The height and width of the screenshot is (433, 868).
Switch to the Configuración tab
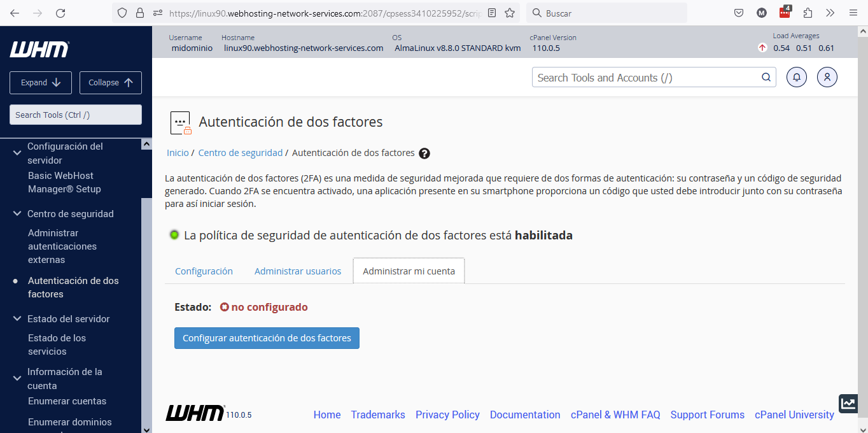pyautogui.click(x=204, y=271)
